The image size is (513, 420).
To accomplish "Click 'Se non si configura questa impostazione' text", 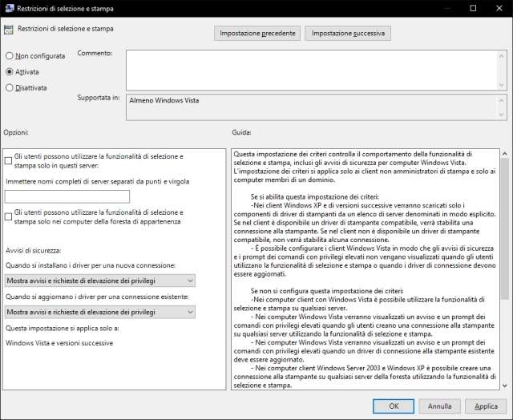I will 327,291.
